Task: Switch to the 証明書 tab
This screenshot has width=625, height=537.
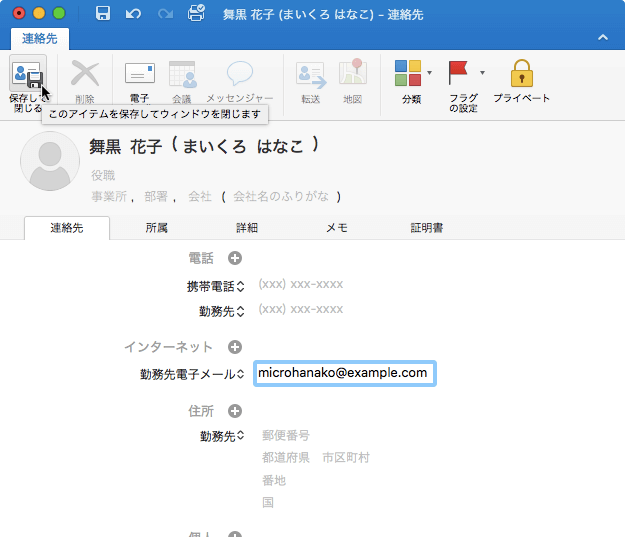Action: click(427, 228)
